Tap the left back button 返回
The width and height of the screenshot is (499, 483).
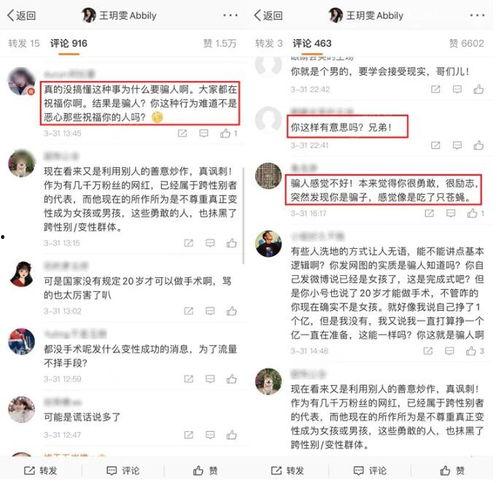(21, 15)
